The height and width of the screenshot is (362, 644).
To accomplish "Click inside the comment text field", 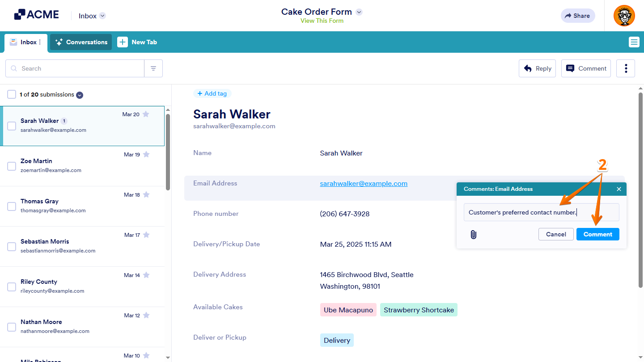I will (541, 212).
